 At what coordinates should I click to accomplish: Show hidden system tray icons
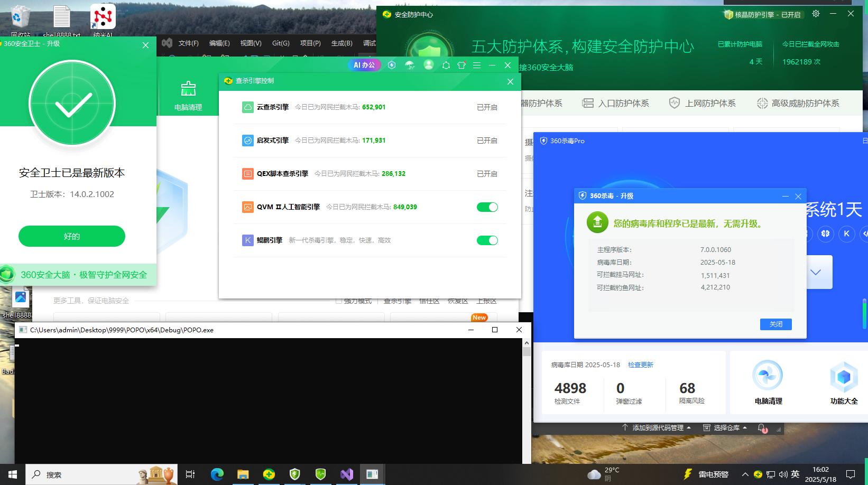(x=745, y=474)
